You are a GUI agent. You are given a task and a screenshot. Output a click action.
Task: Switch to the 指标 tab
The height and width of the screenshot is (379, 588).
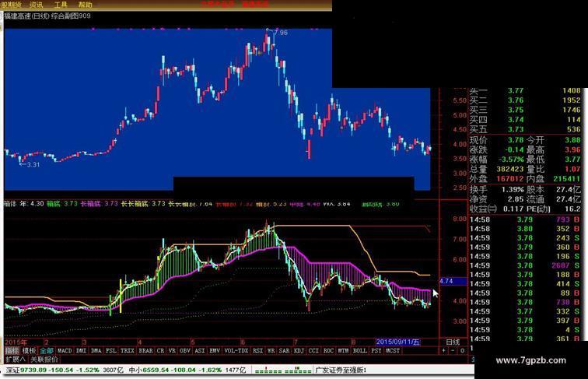pos(12,351)
